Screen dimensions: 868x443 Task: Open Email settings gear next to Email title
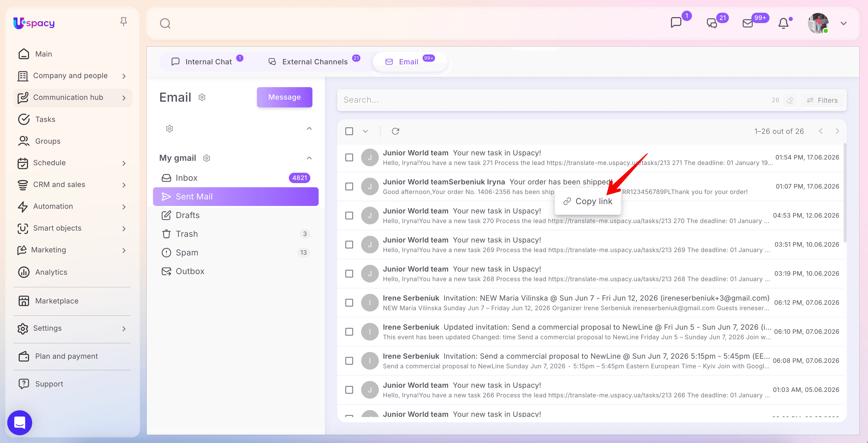(202, 98)
